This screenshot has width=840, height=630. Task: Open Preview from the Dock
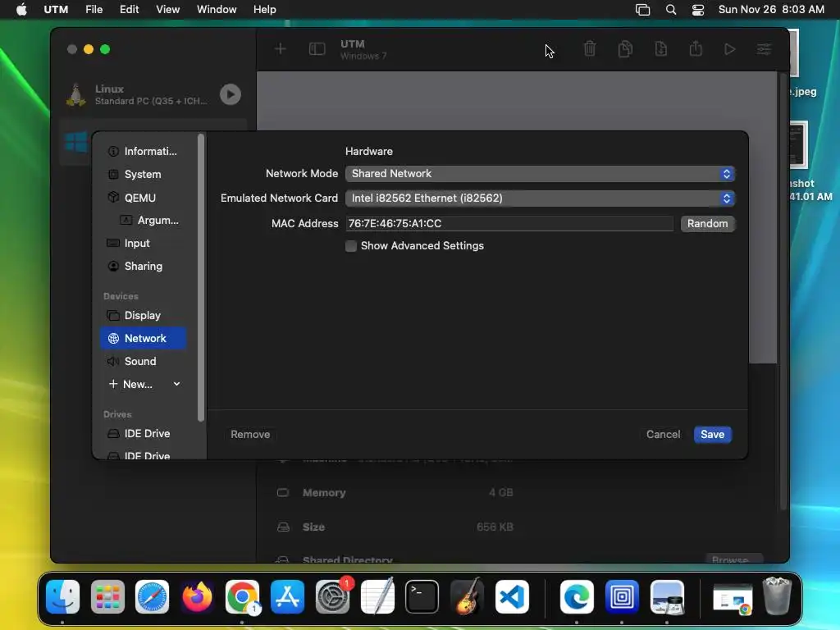(x=667, y=596)
